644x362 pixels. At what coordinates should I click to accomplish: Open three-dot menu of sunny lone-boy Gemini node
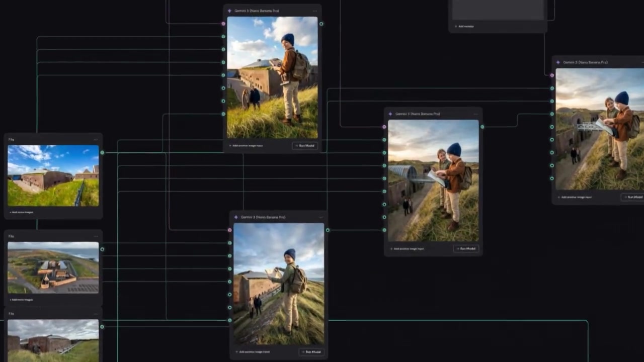click(x=315, y=11)
